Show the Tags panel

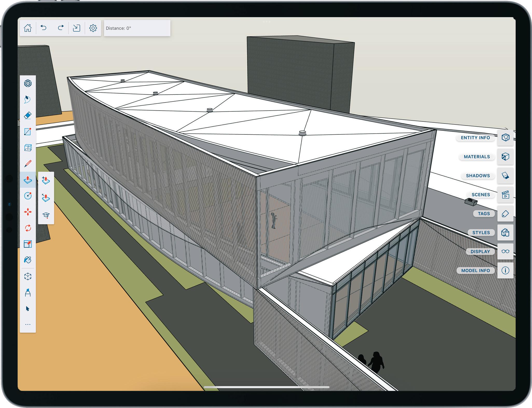click(505, 213)
